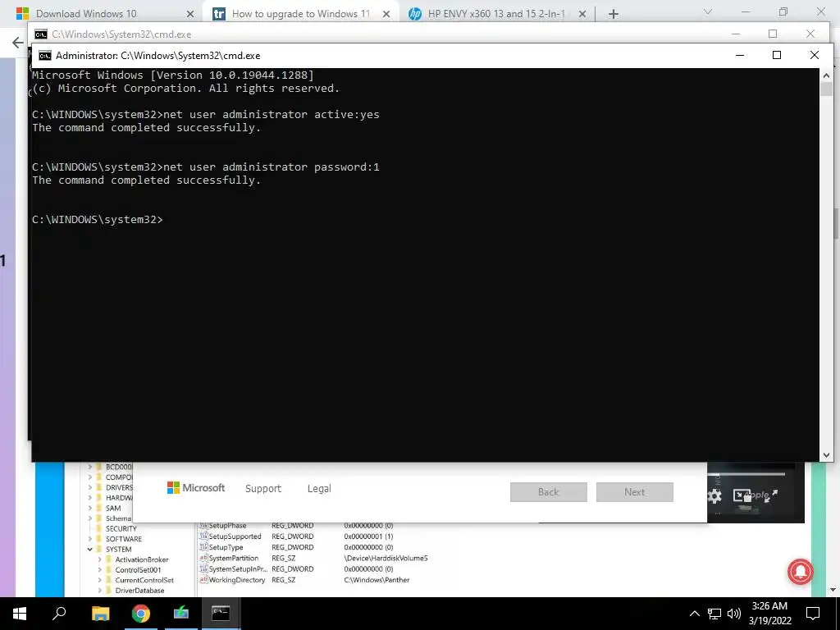This screenshot has height=630, width=840.
Task: Select the SetupType registry value
Action: pyautogui.click(x=226, y=547)
